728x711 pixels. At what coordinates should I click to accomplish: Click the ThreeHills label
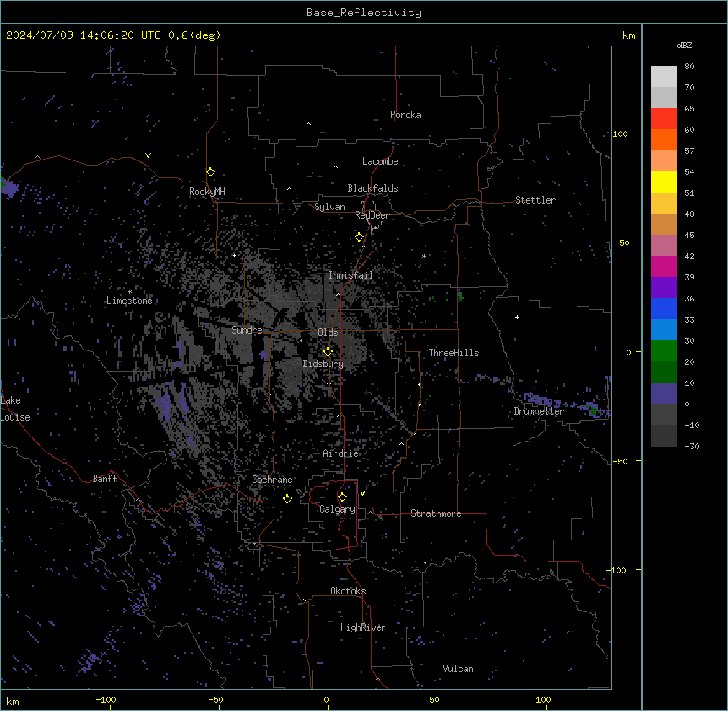tap(454, 353)
